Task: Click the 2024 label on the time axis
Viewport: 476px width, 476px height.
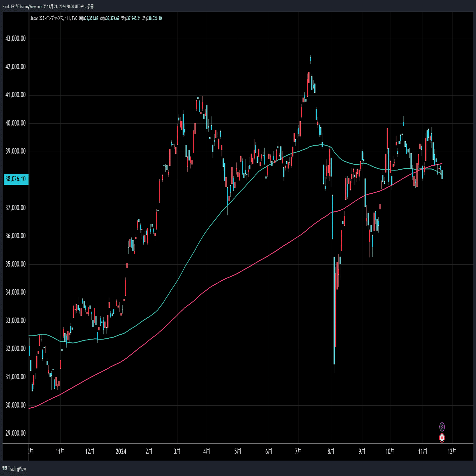Action: tap(121, 451)
